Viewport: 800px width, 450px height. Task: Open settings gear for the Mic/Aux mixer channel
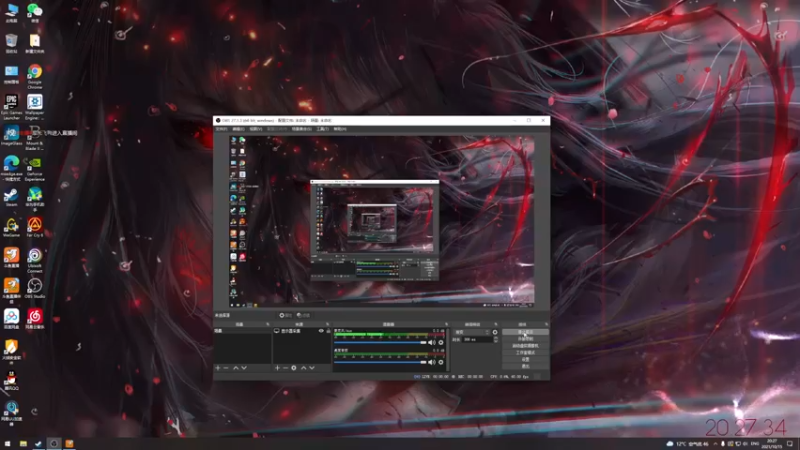(441, 342)
